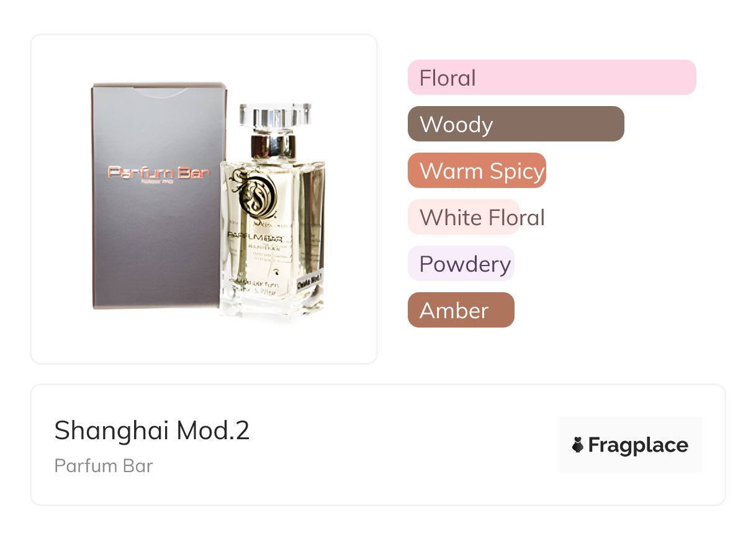
Task: Click the Fragplace wordmark text
Action: coord(638,445)
